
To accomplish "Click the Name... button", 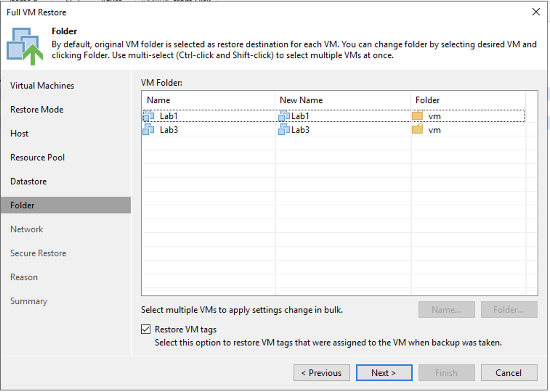I will 446,310.
